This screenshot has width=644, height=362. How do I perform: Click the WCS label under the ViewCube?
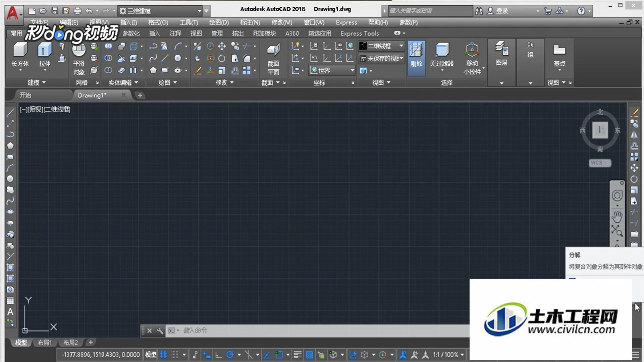600,163
